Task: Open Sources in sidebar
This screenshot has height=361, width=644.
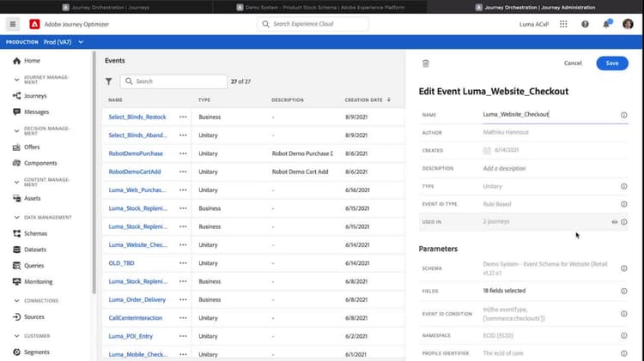Action: pyautogui.click(x=28, y=316)
